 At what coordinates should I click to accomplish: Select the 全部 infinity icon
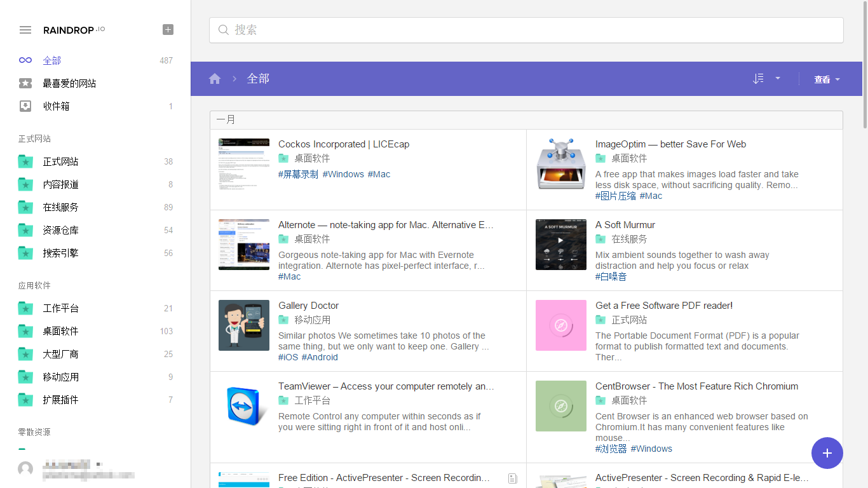click(25, 60)
